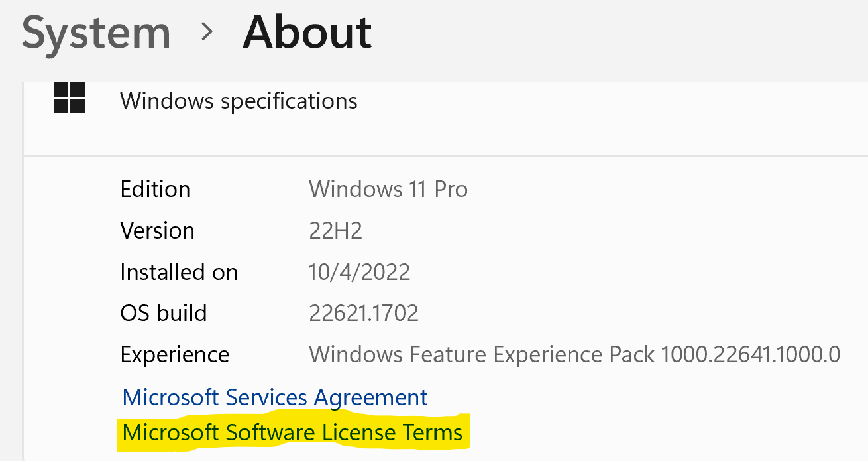
Task: Select the Windows Feature Experience Pack text
Action: tap(482, 354)
